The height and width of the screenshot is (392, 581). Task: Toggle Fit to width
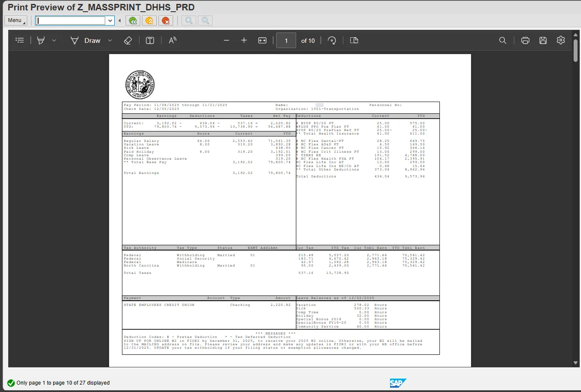(262, 40)
